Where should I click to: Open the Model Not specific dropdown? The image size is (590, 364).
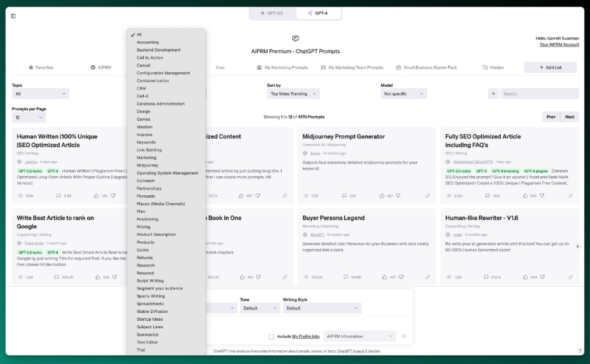pos(404,94)
